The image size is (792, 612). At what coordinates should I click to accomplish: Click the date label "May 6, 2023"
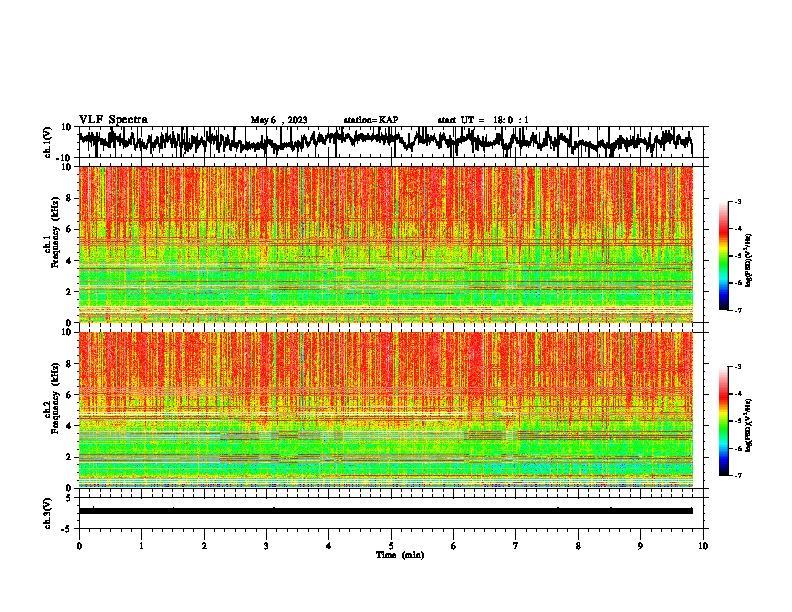tap(279, 120)
